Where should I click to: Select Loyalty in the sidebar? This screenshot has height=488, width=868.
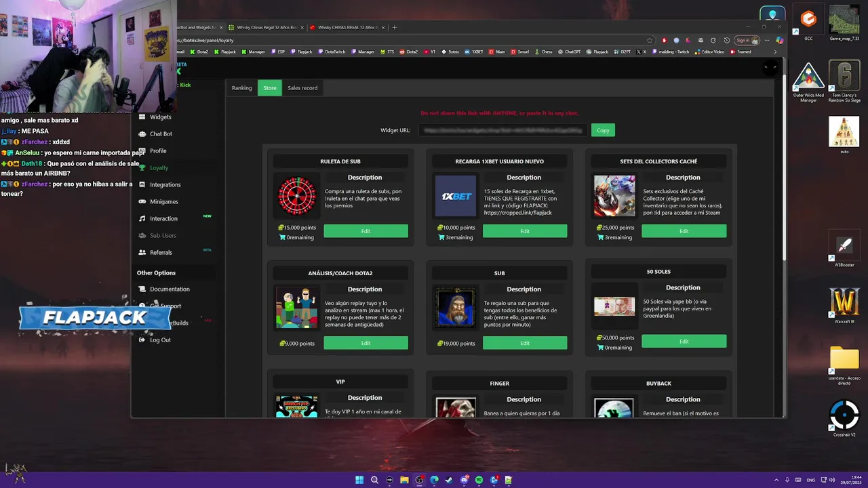[x=159, y=168]
